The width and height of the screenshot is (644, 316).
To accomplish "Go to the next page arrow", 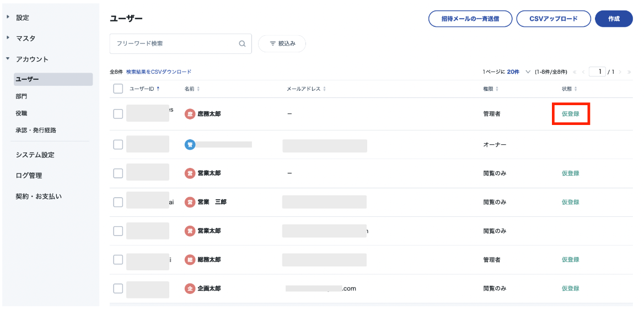I will pyautogui.click(x=621, y=72).
